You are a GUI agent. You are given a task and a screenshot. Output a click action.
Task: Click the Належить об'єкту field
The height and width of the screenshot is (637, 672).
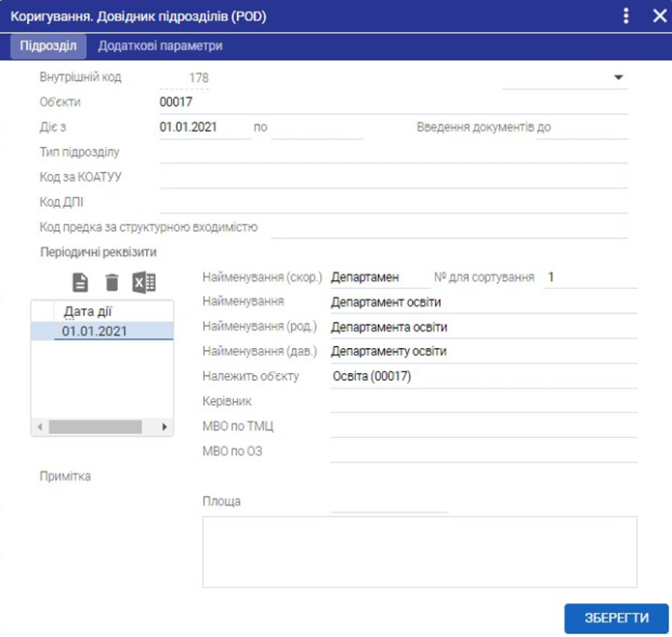483,376
